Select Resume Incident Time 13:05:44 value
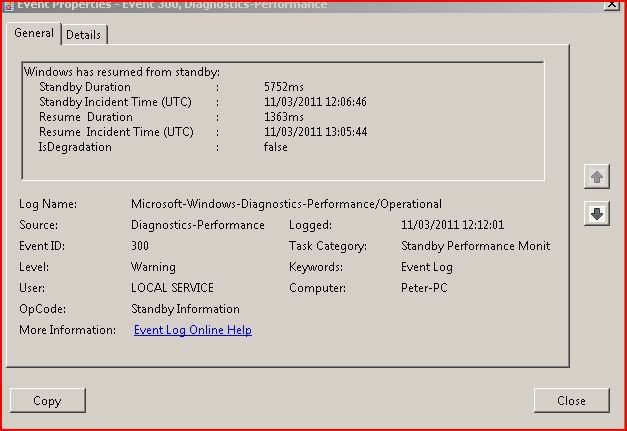 (x=315, y=132)
